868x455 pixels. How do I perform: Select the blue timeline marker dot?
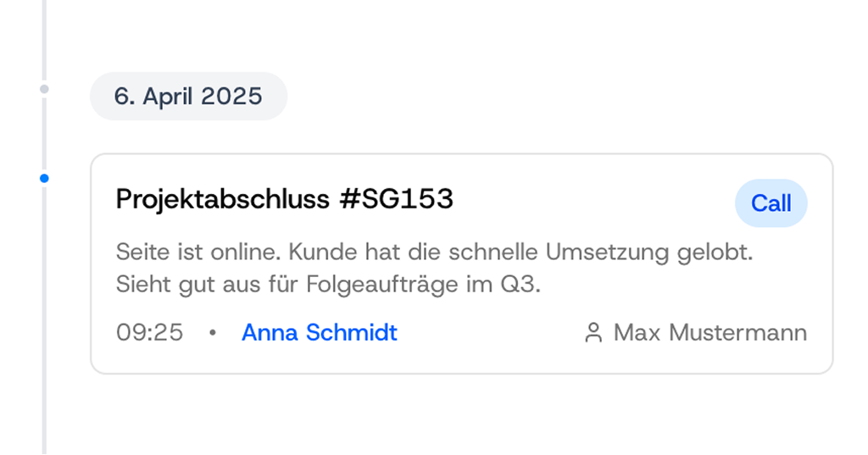pyautogui.click(x=44, y=178)
